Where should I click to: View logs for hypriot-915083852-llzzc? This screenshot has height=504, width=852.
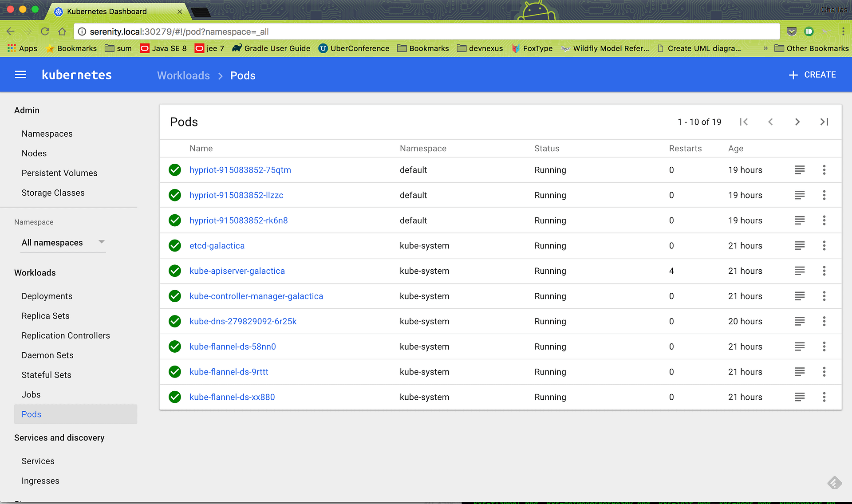click(x=800, y=195)
